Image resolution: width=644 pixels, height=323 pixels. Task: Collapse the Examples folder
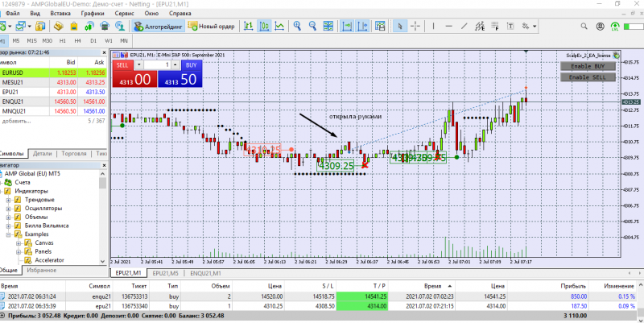tap(8, 234)
